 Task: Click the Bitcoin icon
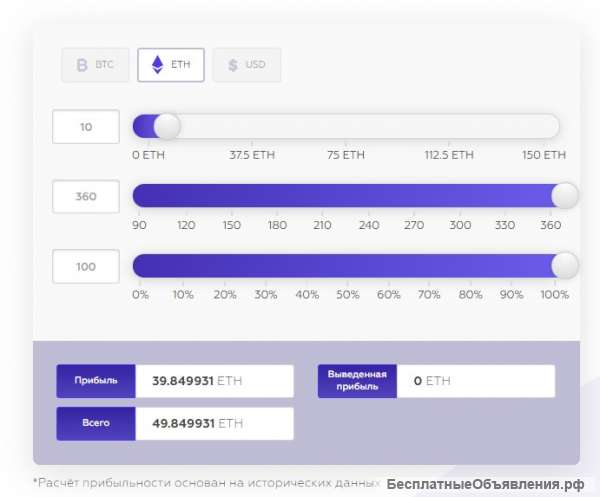[x=81, y=65]
